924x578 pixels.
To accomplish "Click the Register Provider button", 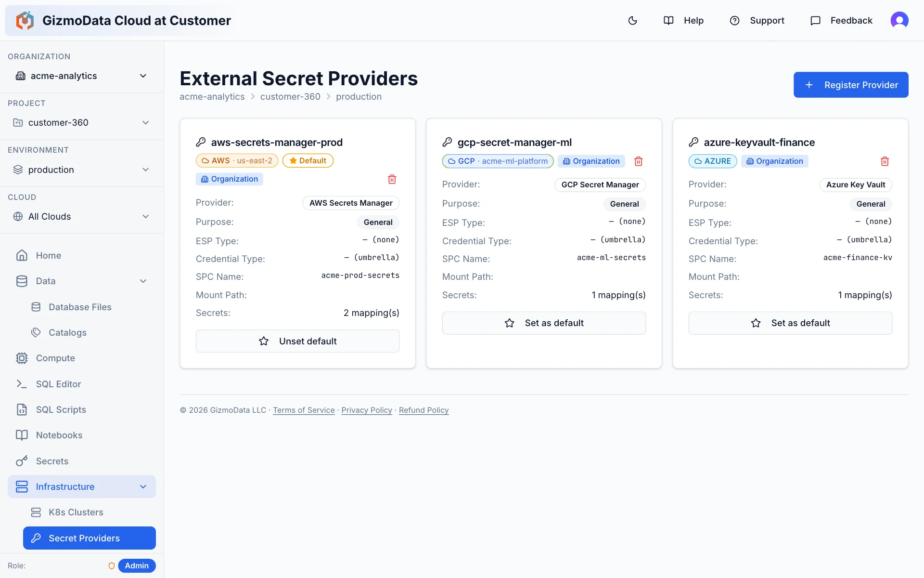I will [851, 85].
